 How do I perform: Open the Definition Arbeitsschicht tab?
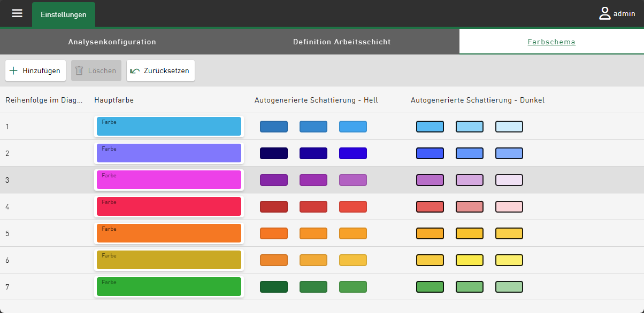(342, 42)
